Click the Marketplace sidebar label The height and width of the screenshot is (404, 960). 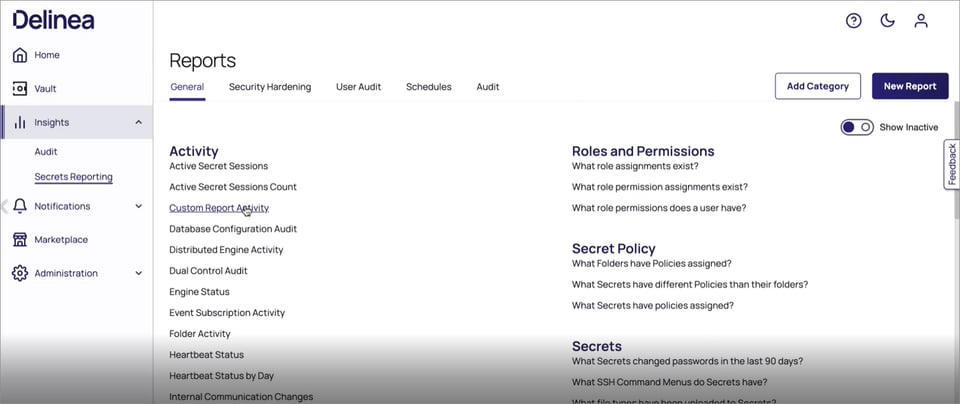(61, 240)
